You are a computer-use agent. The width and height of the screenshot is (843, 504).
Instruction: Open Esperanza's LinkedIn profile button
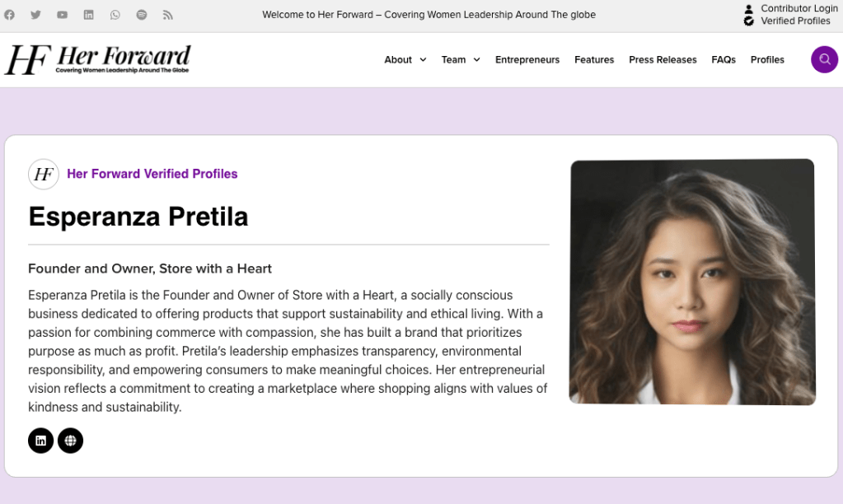[x=41, y=441]
